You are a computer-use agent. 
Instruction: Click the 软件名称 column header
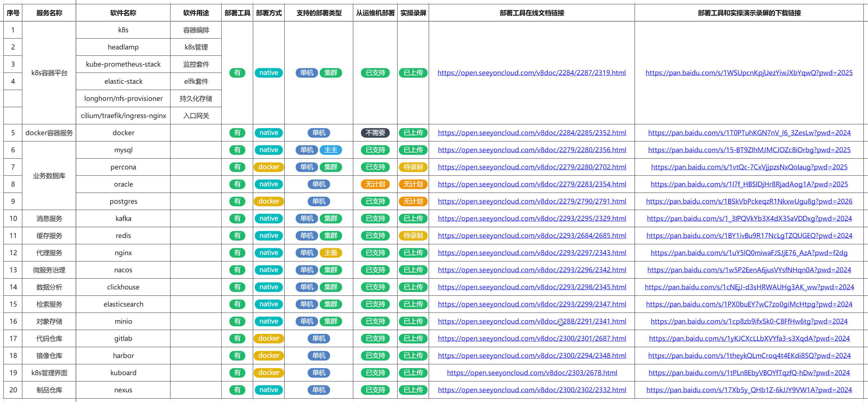(123, 13)
